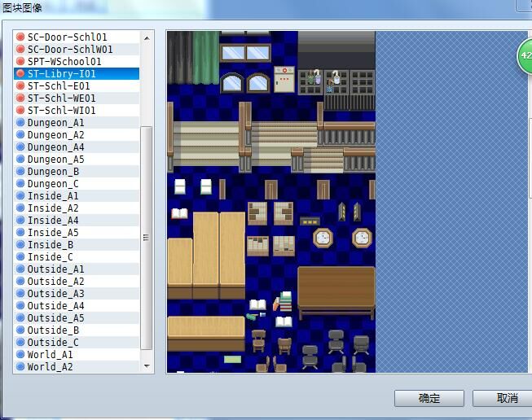The image size is (532, 420).
Task: Click the file list scrollbar thumb
Action: tap(146, 238)
